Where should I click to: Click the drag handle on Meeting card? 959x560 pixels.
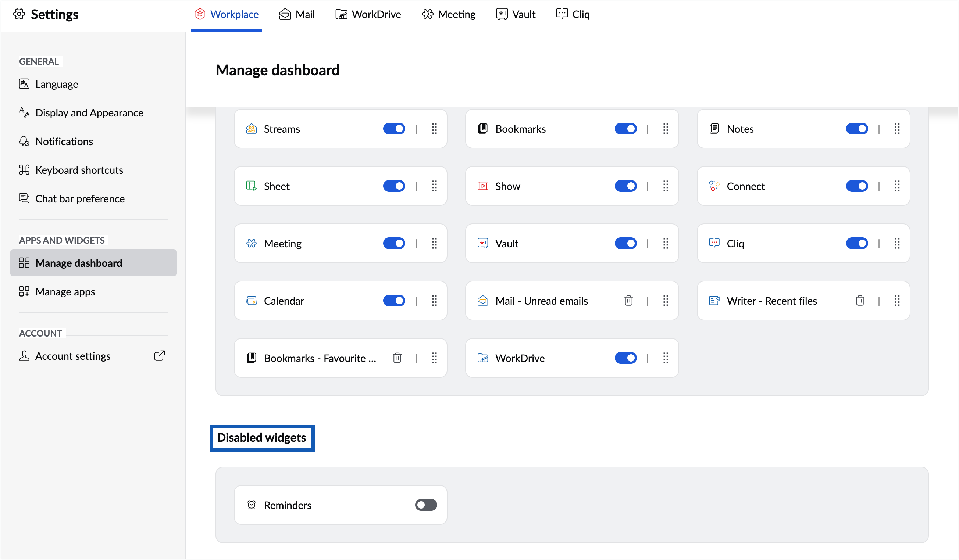tap(434, 243)
